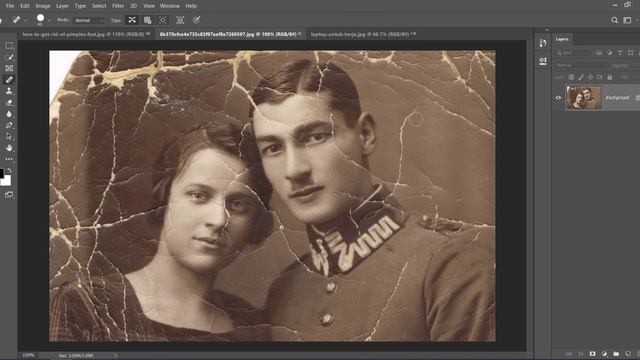The width and height of the screenshot is (640, 360).
Task: Click the Doc size status text
Action: point(76,356)
